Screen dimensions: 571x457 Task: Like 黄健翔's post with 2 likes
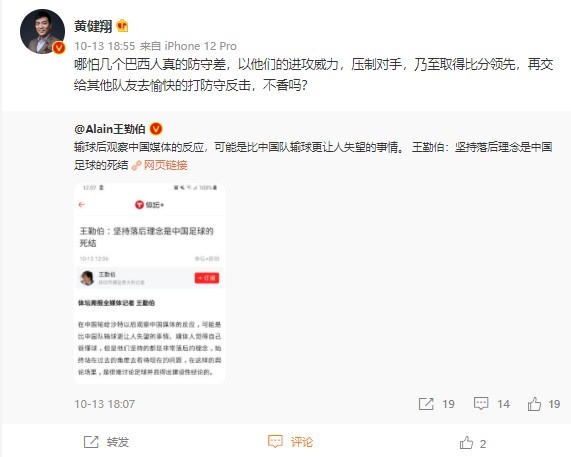[x=473, y=443]
